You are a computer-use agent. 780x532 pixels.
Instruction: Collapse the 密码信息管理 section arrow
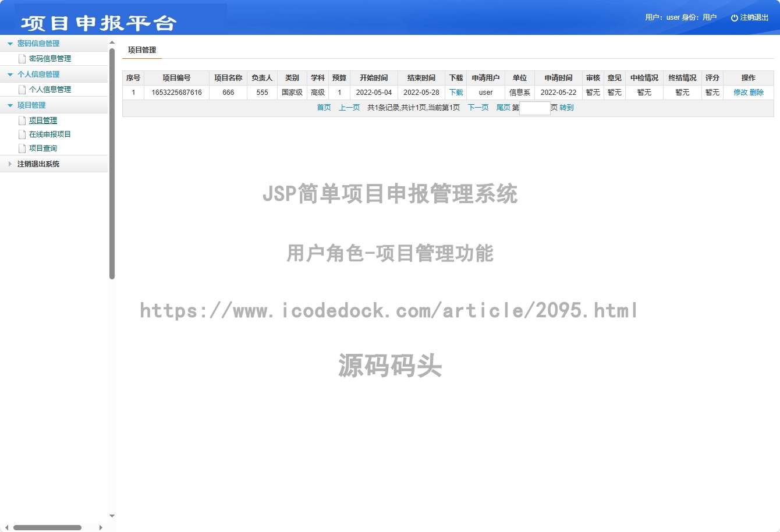pos(10,44)
